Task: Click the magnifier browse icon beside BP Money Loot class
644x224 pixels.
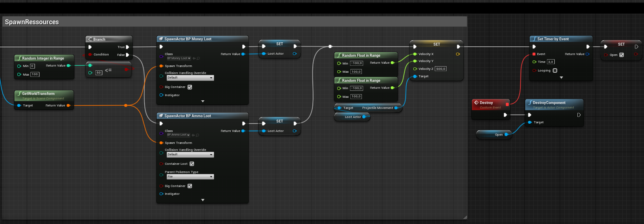Action: pos(198,58)
